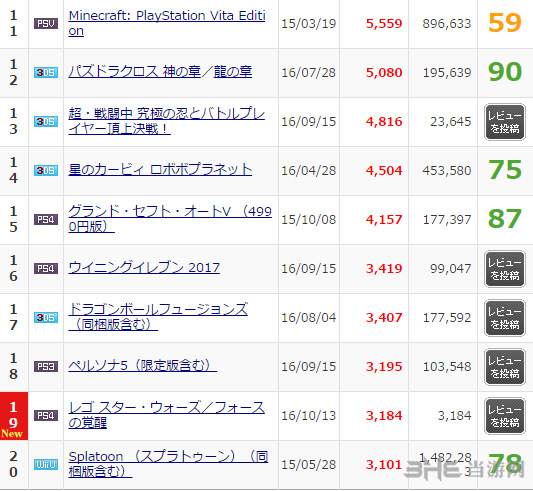
Task: Click the 3DS icon beside パズドラクロス
Action: tap(46, 72)
